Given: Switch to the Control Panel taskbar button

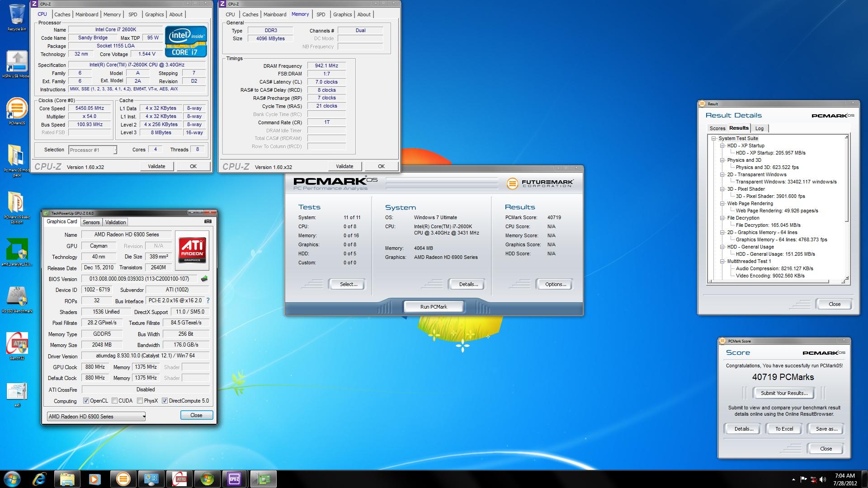Looking at the screenshot, I should tap(151, 479).
